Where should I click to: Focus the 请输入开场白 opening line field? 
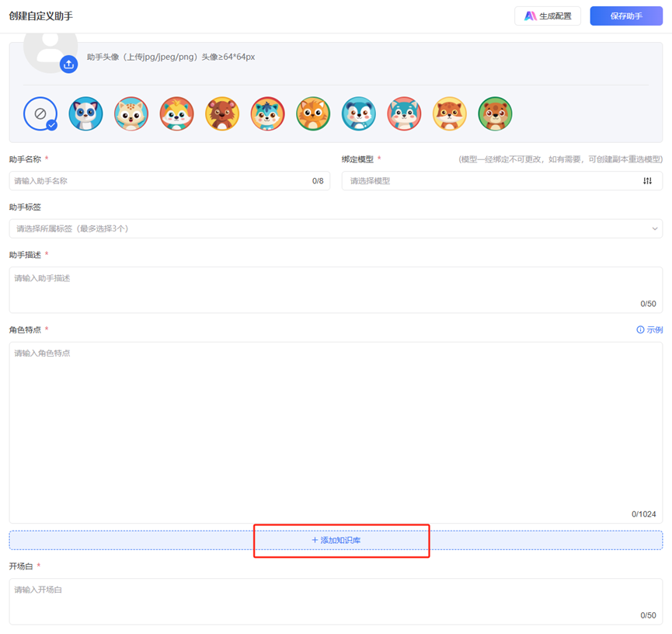coord(336,601)
